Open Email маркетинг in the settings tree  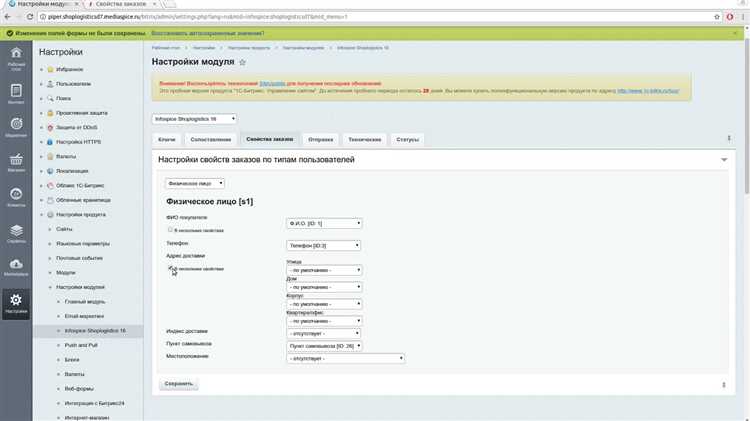84,316
